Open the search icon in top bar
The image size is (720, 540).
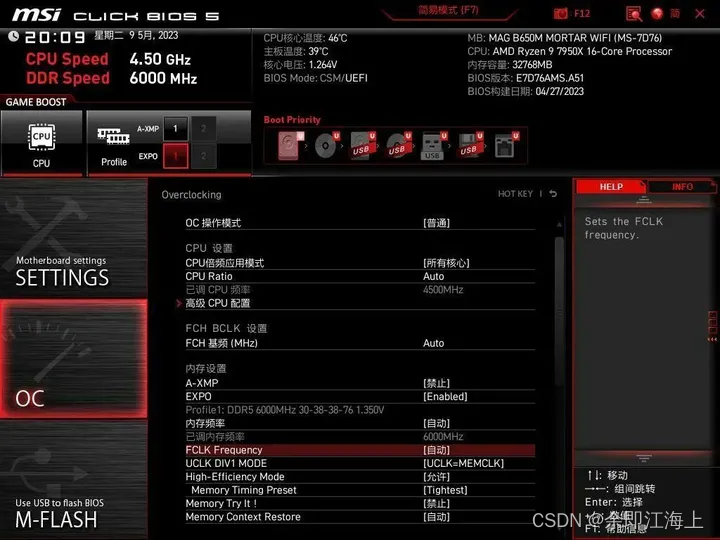pos(634,14)
